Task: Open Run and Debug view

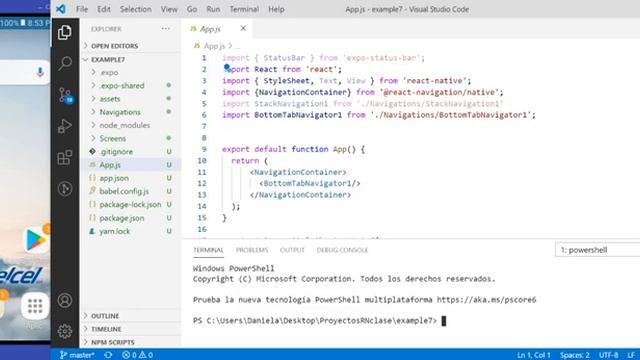Action: (x=64, y=126)
